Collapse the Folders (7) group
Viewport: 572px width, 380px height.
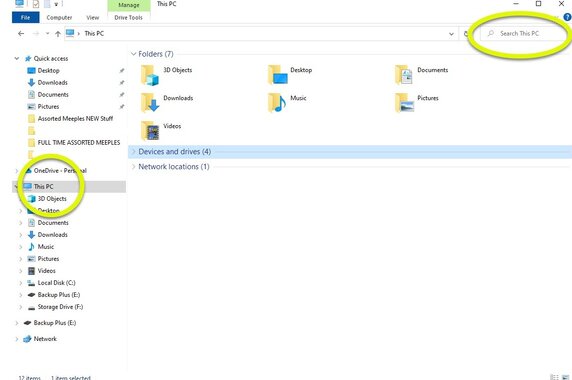coord(134,54)
